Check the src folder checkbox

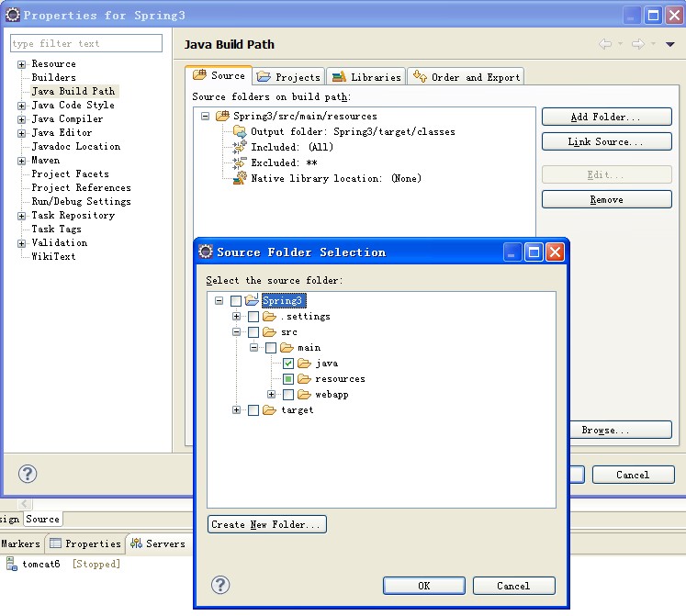[253, 332]
